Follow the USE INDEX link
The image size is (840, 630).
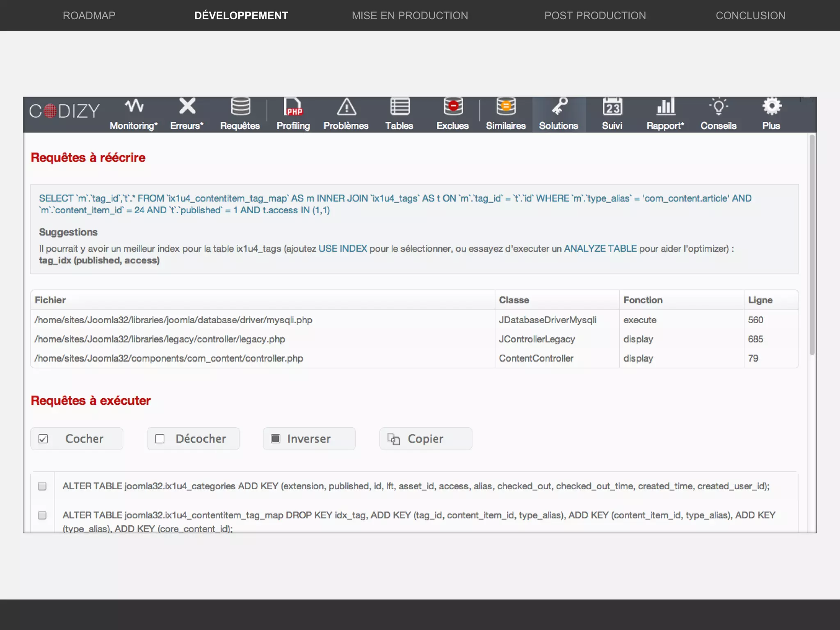click(x=343, y=249)
